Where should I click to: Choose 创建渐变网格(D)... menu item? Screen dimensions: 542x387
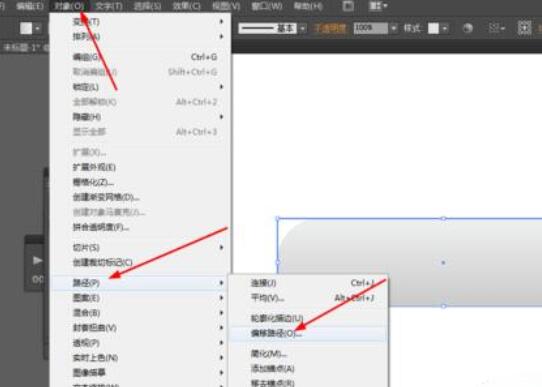pyautogui.click(x=140, y=197)
